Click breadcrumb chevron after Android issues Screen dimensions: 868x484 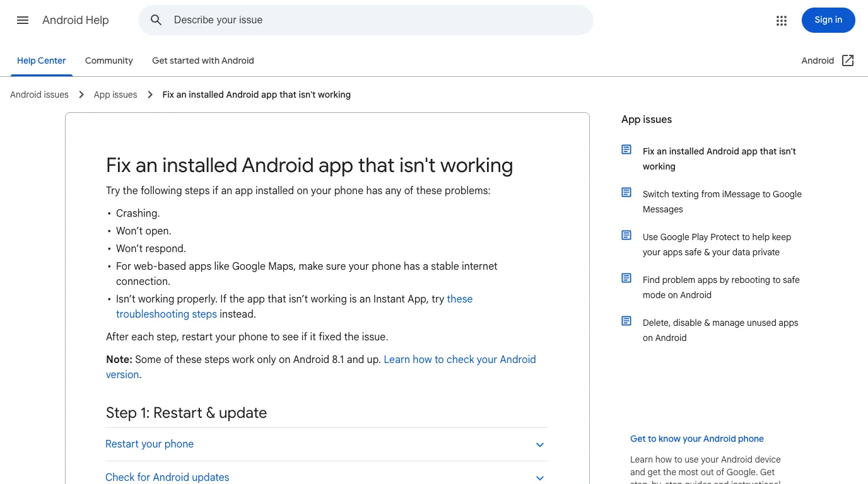(81, 95)
